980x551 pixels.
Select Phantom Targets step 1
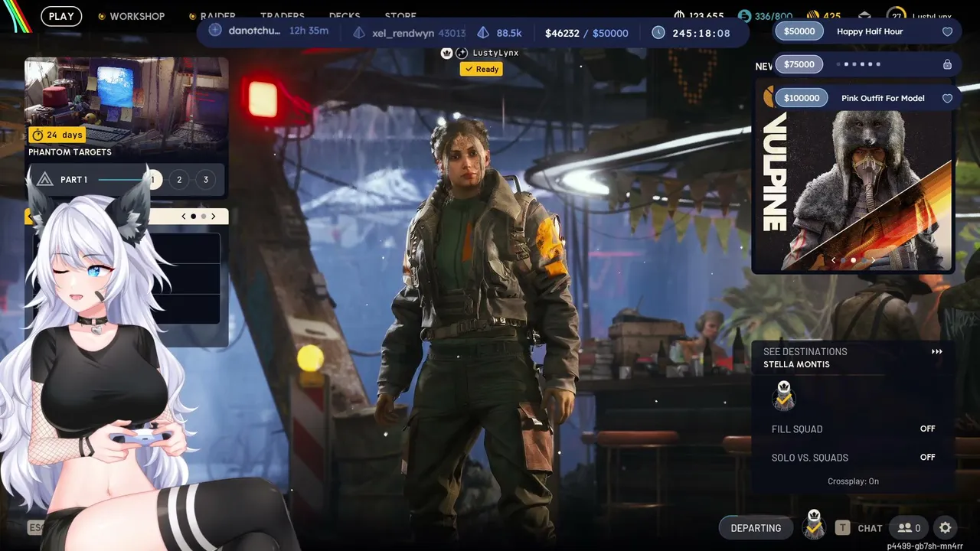152,180
